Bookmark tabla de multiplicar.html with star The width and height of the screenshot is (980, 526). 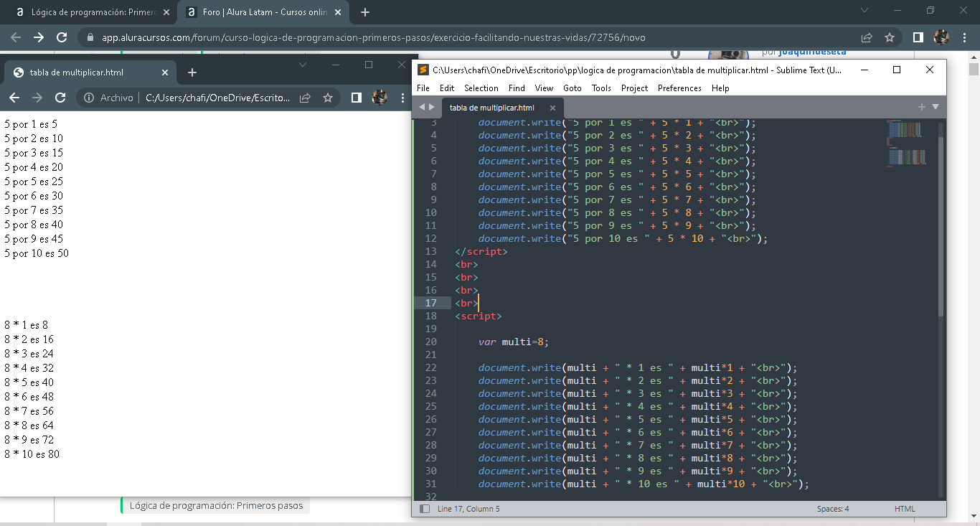pyautogui.click(x=328, y=98)
